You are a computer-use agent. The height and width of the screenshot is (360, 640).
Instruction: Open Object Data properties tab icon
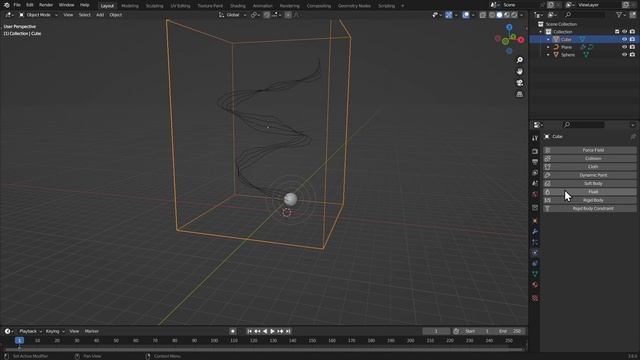pyautogui.click(x=535, y=274)
